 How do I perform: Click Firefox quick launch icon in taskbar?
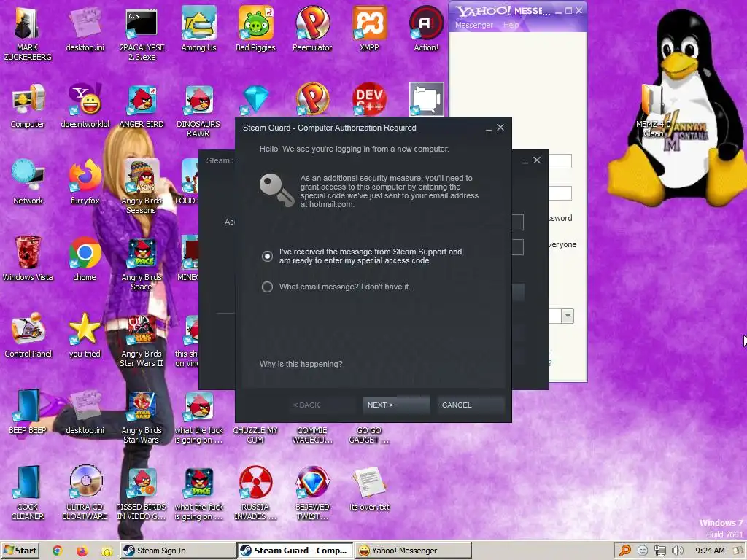(82, 551)
